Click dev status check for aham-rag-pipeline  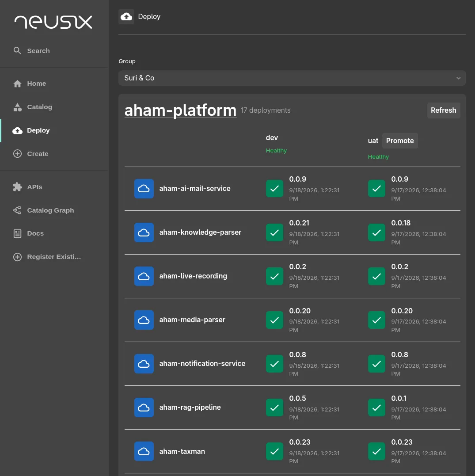point(274,407)
